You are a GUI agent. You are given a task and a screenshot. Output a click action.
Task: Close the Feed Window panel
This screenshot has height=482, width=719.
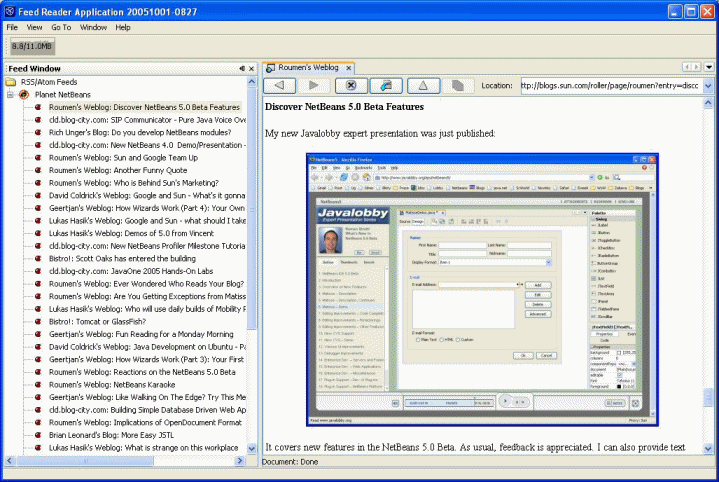tap(252, 68)
